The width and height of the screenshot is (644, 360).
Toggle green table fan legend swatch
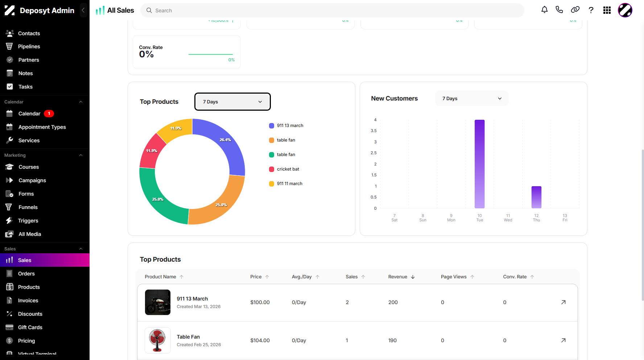(x=272, y=155)
